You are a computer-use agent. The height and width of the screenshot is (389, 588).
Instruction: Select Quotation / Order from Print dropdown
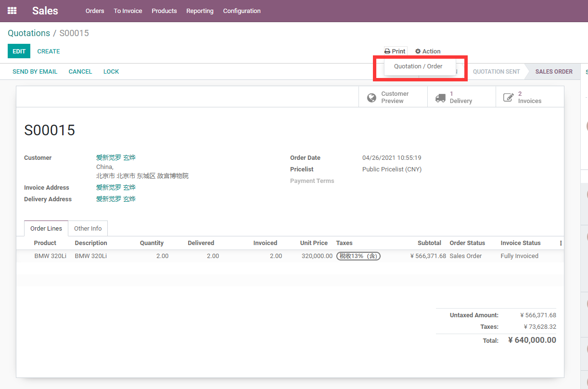[x=418, y=66]
